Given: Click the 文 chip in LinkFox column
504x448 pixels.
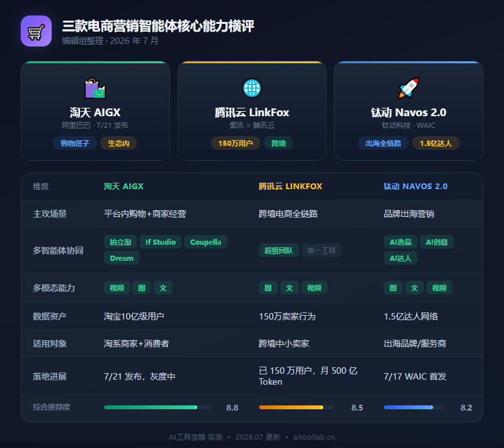Looking at the screenshot, I should (x=289, y=288).
